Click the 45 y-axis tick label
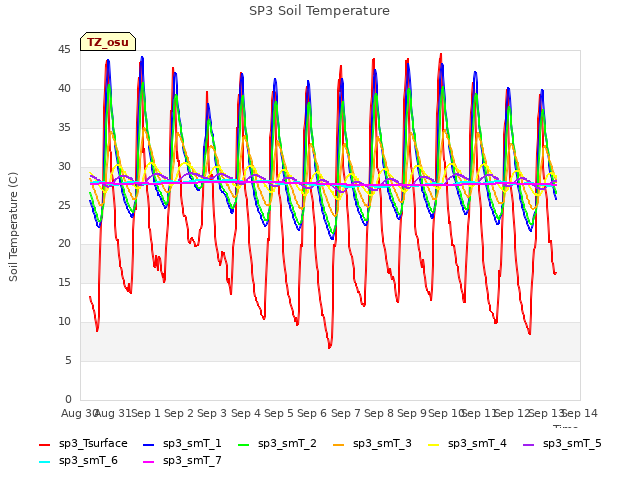This screenshot has height=480, width=640. pyautogui.click(x=64, y=50)
